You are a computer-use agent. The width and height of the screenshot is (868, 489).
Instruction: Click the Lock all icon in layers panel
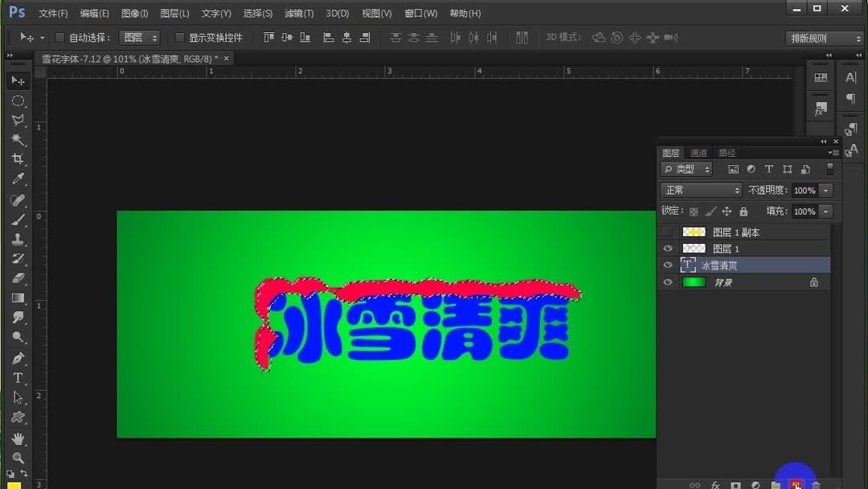743,211
